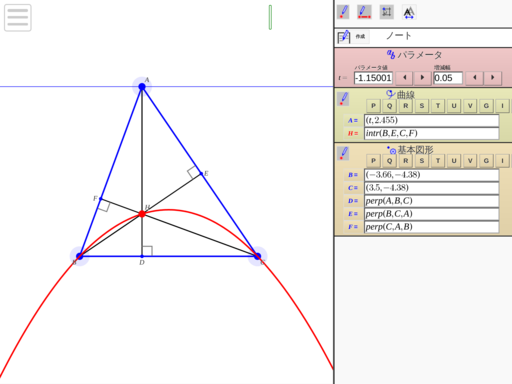Click the I button in 基本図形 section

coord(502,161)
